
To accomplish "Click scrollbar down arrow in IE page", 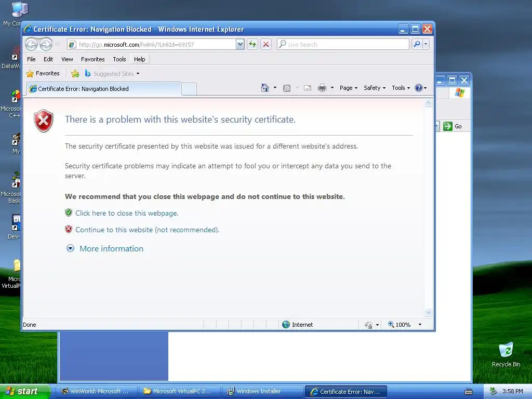I will tap(428, 312).
